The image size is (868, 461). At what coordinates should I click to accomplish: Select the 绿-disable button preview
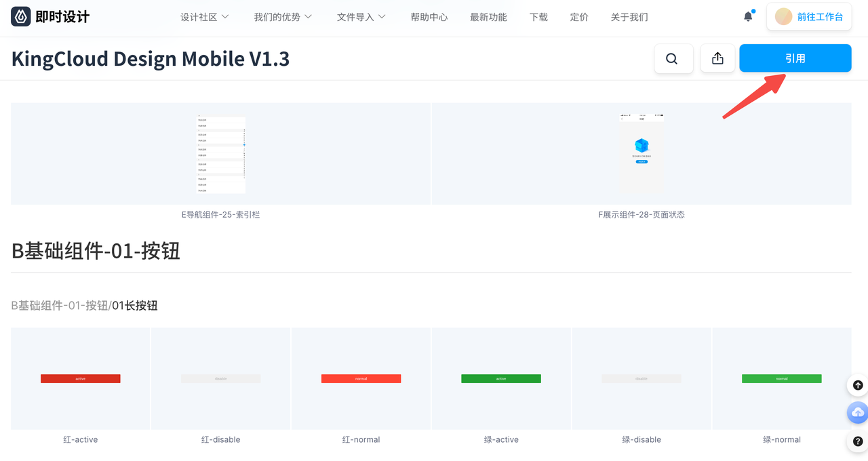click(642, 378)
